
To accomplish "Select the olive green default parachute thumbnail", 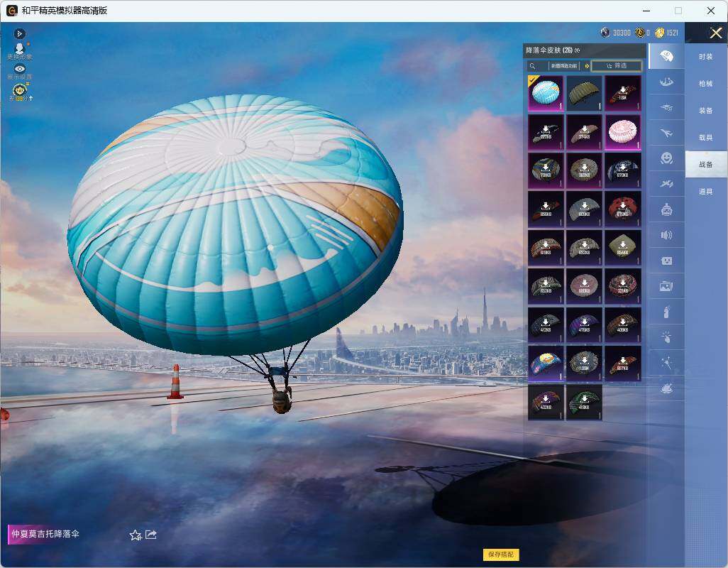I will pos(584,93).
